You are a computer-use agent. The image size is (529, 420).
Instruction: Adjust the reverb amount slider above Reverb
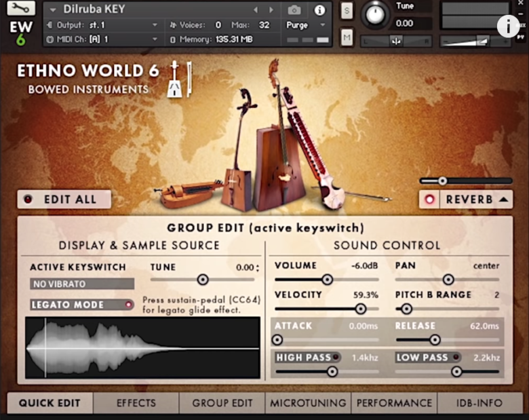(443, 181)
